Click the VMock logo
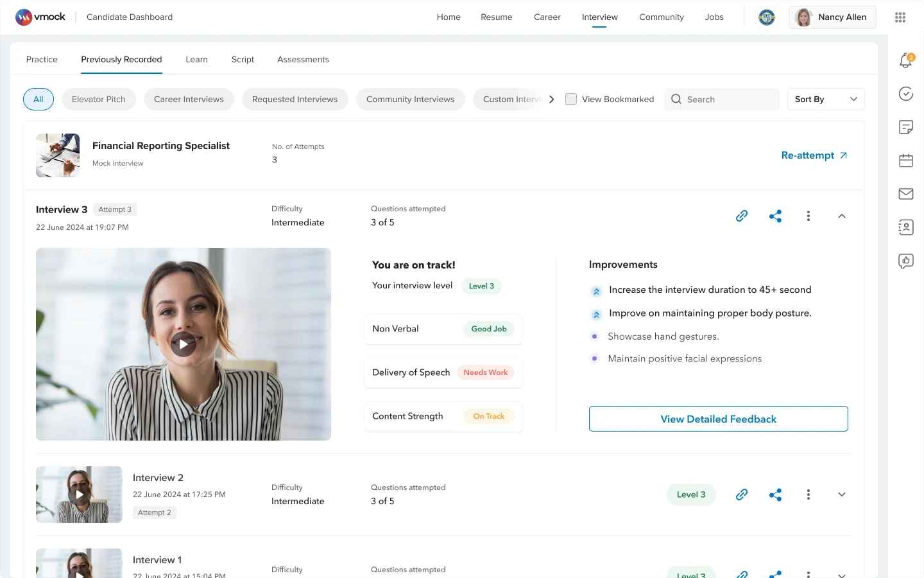This screenshot has width=924, height=578. click(x=40, y=17)
